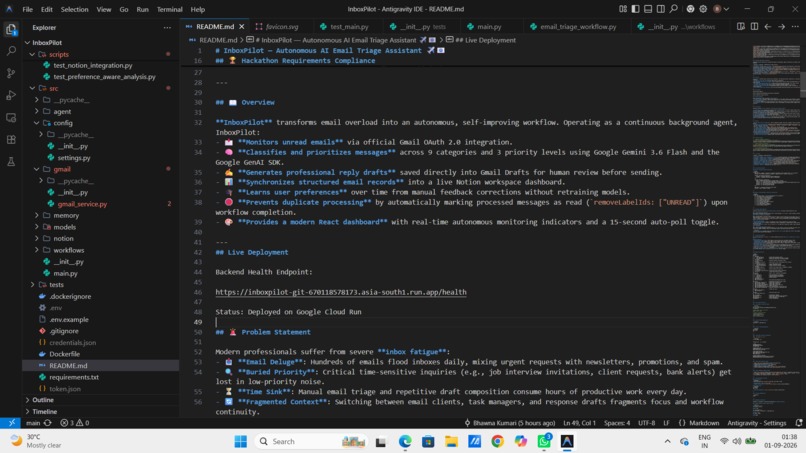
Task: Open the Help menu
Action: [197, 9]
